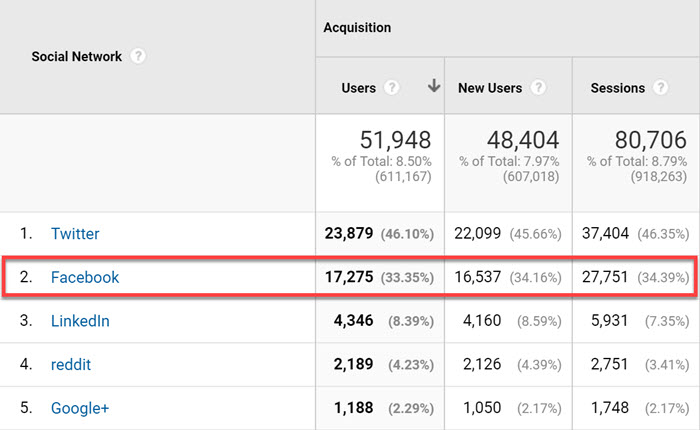The image size is (700, 430).
Task: Open the Sessions column help icon
Action: [x=660, y=88]
